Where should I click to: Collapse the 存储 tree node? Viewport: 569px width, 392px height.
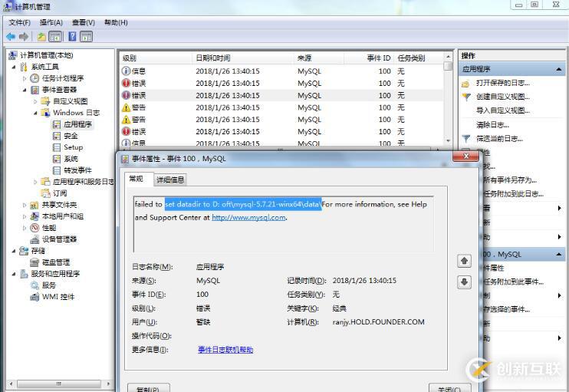tap(14, 251)
